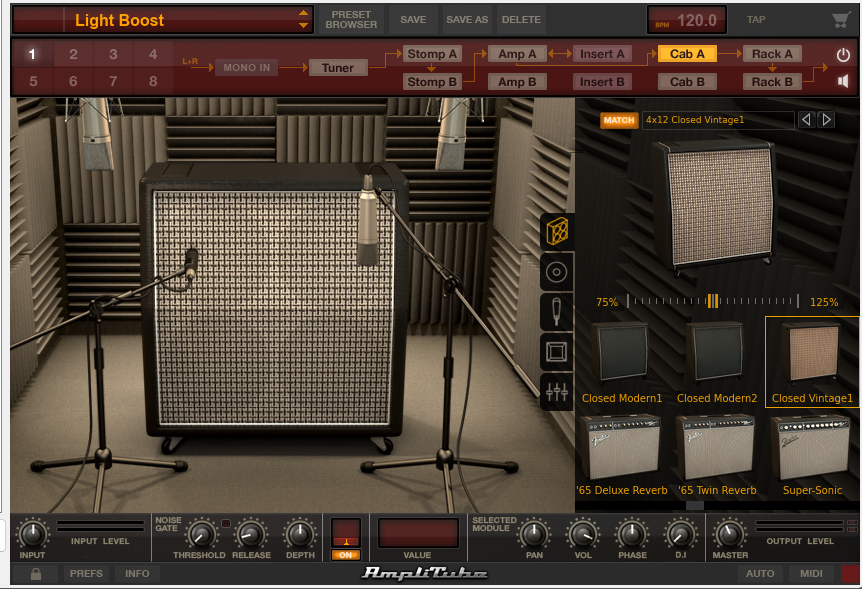Image resolution: width=862 pixels, height=589 pixels.
Task: Click the PHASE knob
Action: click(632, 533)
